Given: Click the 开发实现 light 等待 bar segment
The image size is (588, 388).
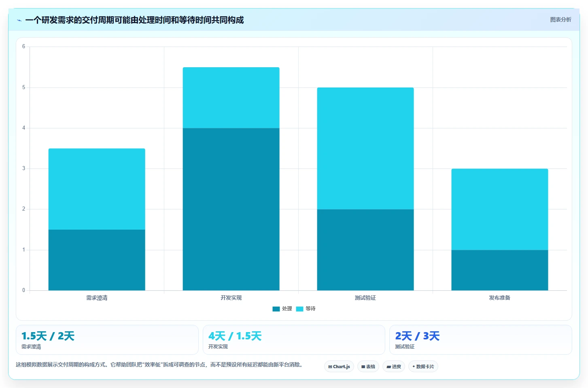Looking at the screenshot, I should point(231,98).
